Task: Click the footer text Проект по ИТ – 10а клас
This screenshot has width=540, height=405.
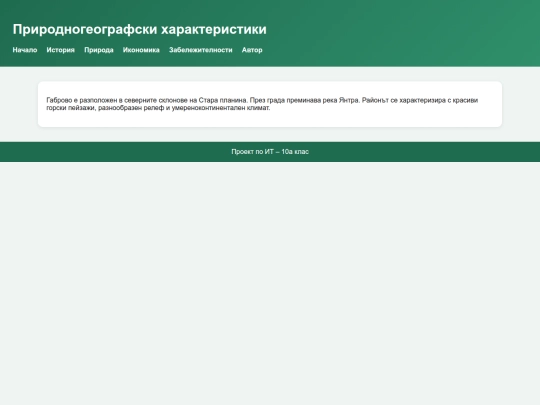Action: click(270, 152)
